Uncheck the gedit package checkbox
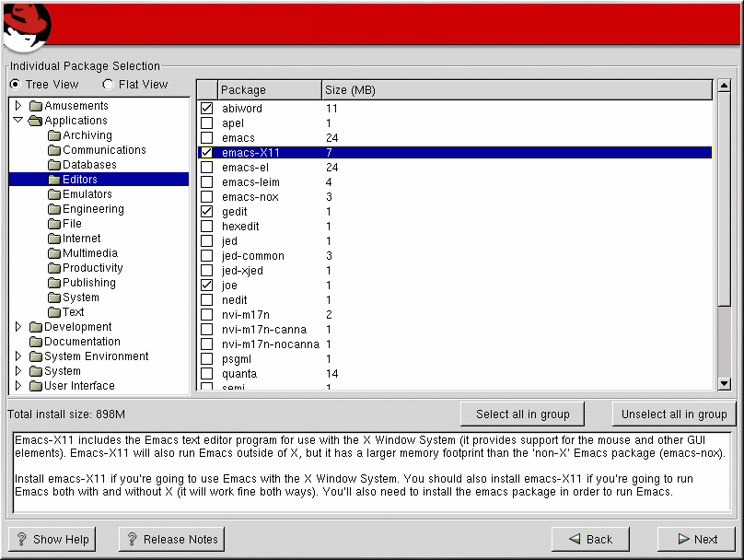 click(206, 211)
